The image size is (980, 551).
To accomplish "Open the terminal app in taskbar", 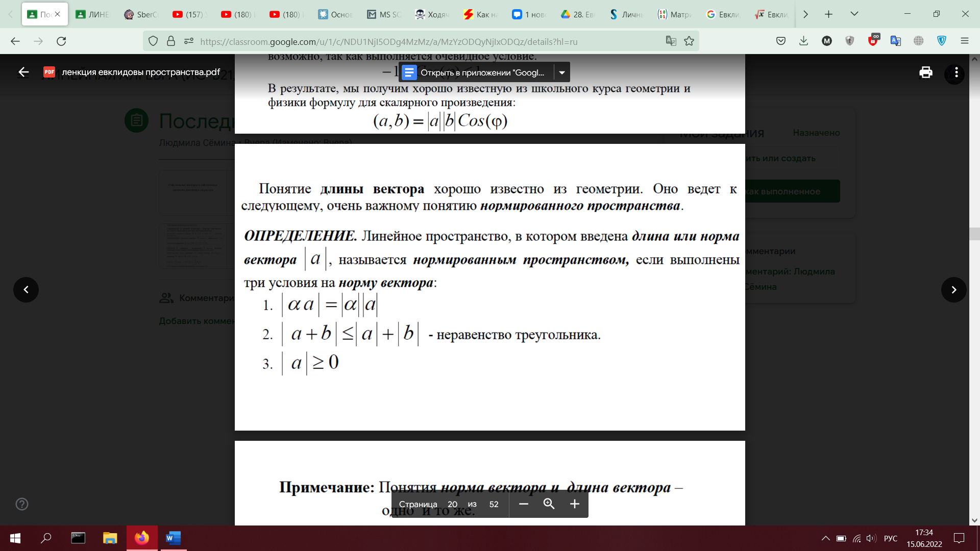I will point(78,538).
